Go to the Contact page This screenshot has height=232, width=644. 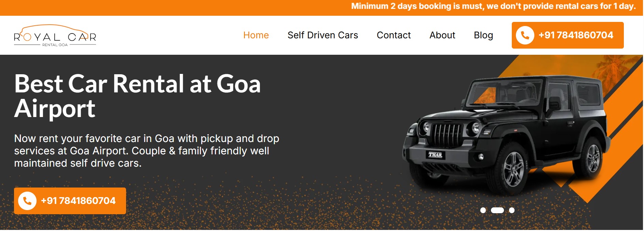pos(394,35)
